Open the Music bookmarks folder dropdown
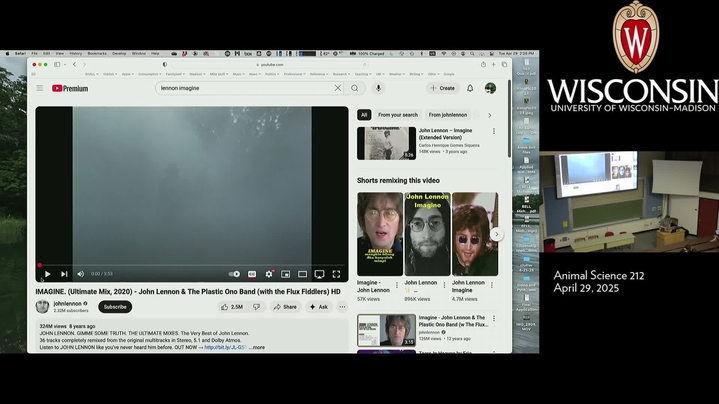Image resolution: width=719 pixels, height=404 pixels. pos(238,74)
